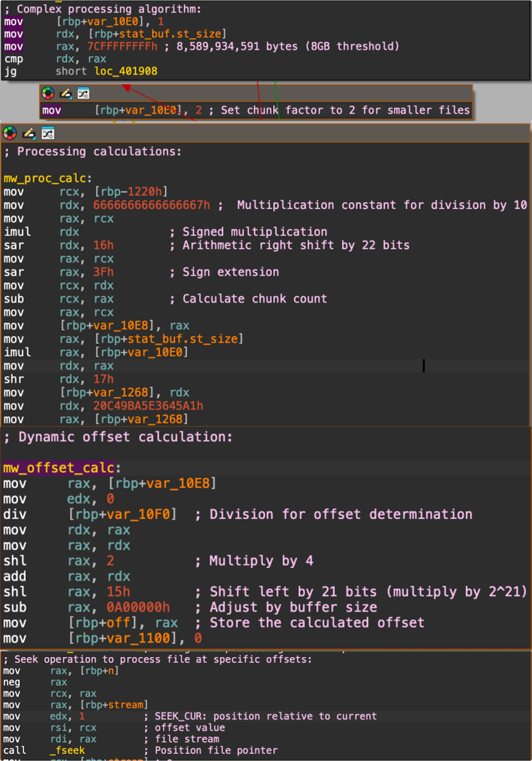Click the 6666666666666667h multiplication constant
Screen dimensions: 532x761
point(151,205)
